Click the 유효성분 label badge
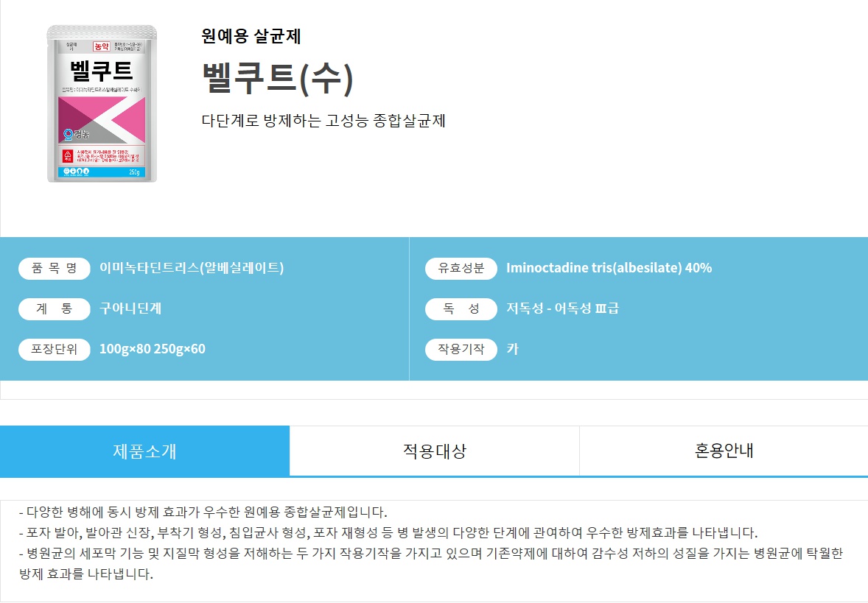Image resolution: width=868 pixels, height=603 pixels. point(461,268)
